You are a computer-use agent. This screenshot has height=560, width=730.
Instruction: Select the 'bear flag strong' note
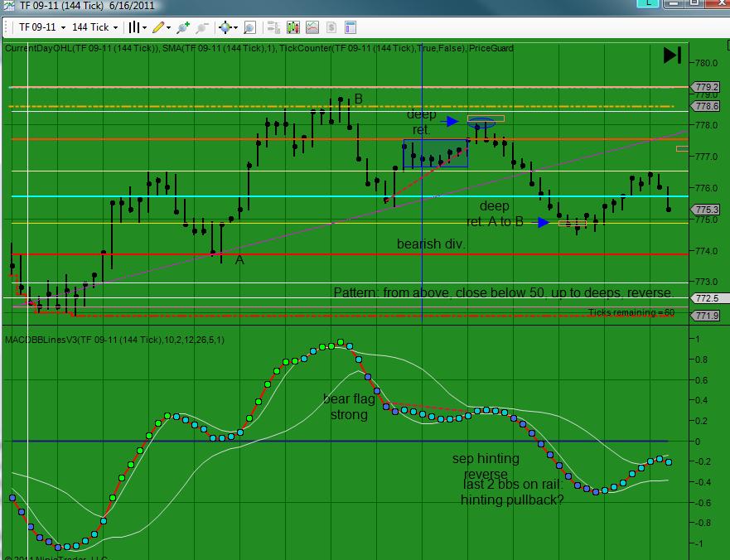pos(349,407)
